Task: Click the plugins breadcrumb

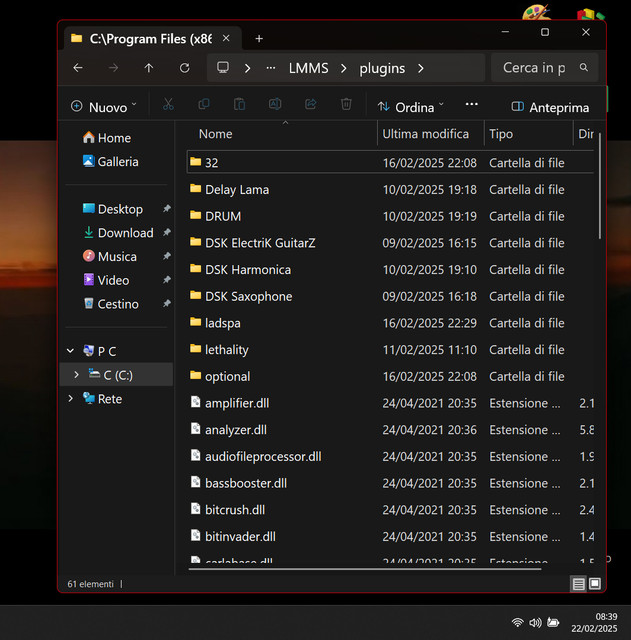Action: click(382, 68)
